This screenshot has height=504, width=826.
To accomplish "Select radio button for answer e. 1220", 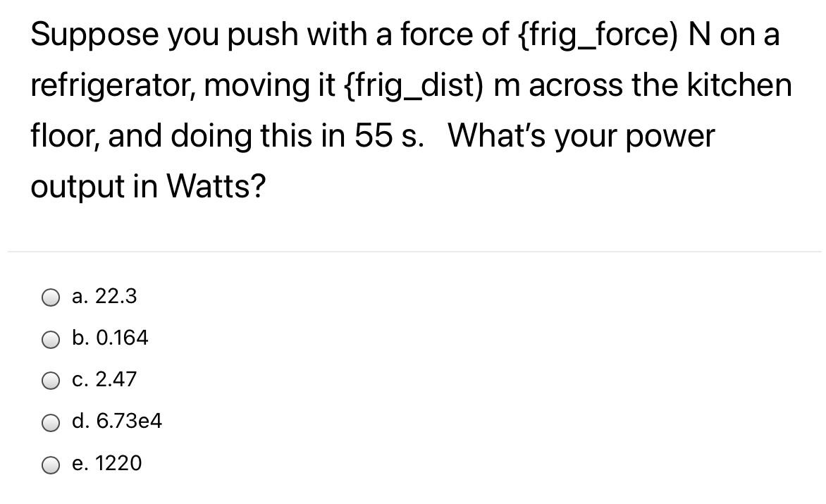I will click(x=50, y=465).
